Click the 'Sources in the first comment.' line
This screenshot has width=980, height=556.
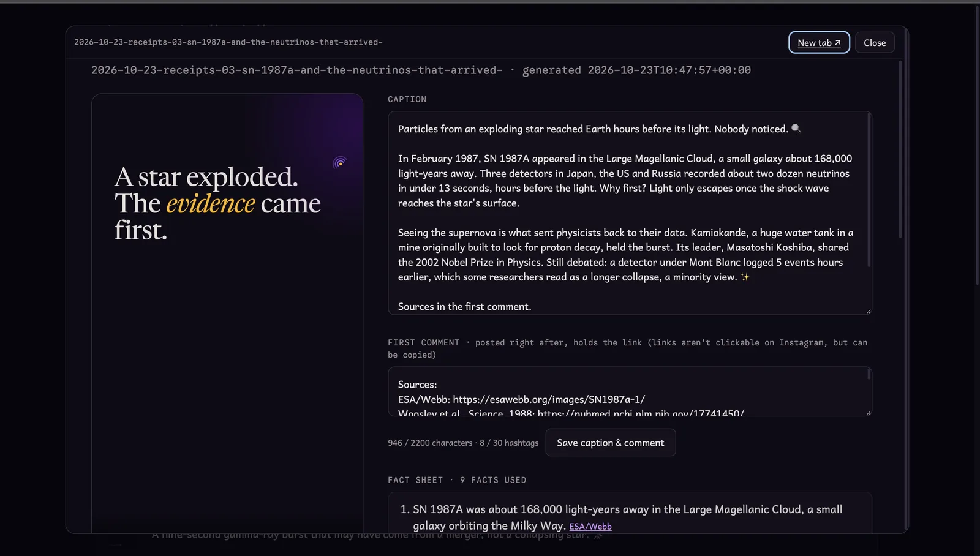coord(464,307)
